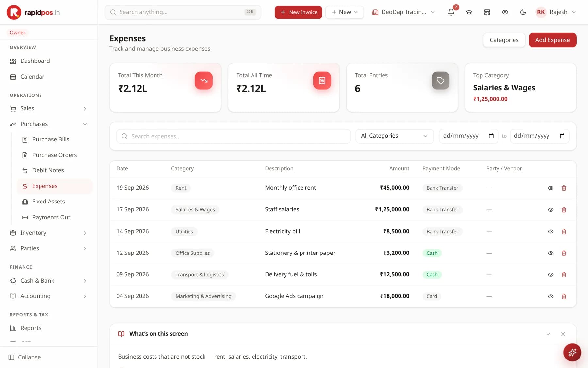
Task: Open Purchase Bills page
Action: (55, 139)
